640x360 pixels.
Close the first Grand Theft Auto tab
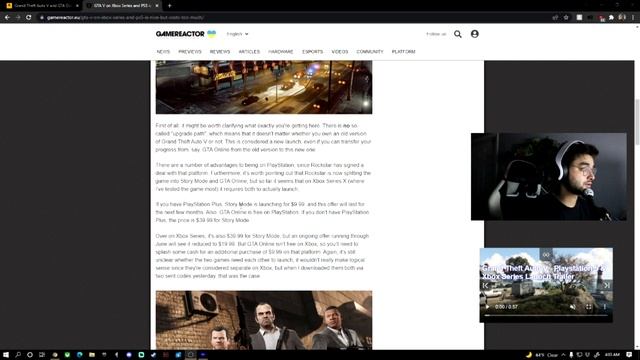[x=77, y=6]
